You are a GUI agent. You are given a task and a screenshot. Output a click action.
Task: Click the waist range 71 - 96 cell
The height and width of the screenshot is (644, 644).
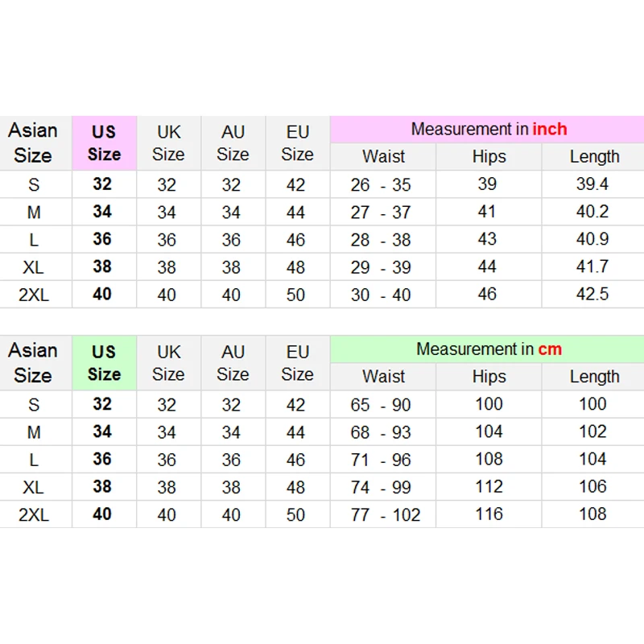coord(381,460)
